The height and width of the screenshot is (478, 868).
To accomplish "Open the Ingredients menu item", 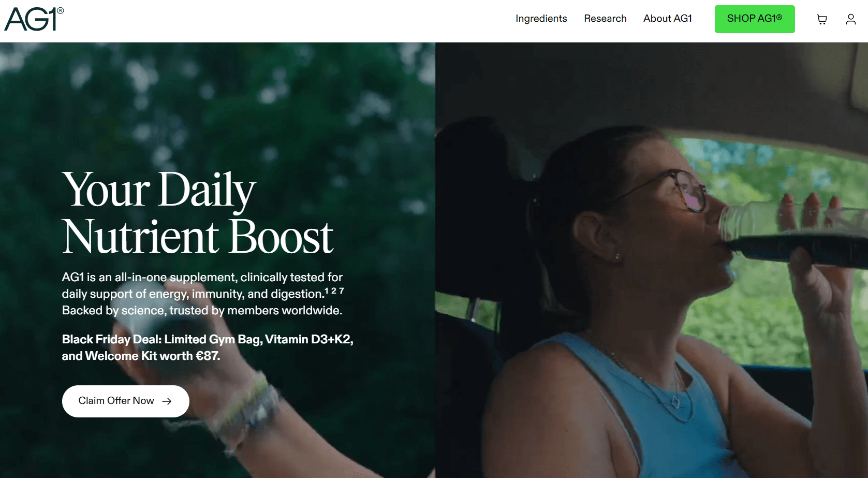I will 541,19.
